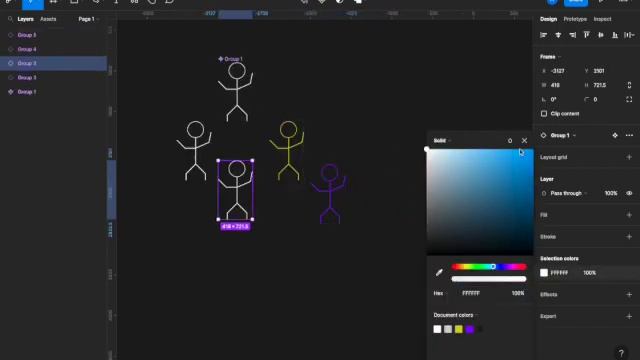
Task: Open the more options ellipsis for Group 1
Action: [x=629, y=136]
